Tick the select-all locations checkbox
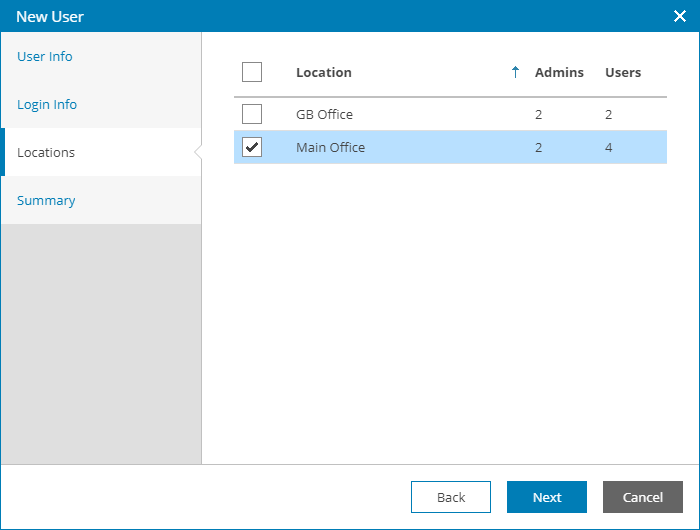 (x=252, y=72)
